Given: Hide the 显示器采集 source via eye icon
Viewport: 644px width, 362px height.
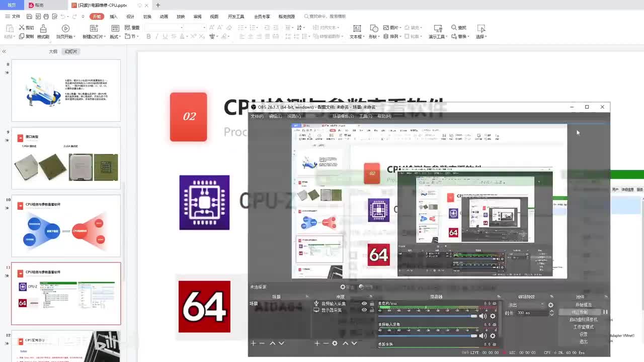Looking at the screenshot, I should 364,310.
